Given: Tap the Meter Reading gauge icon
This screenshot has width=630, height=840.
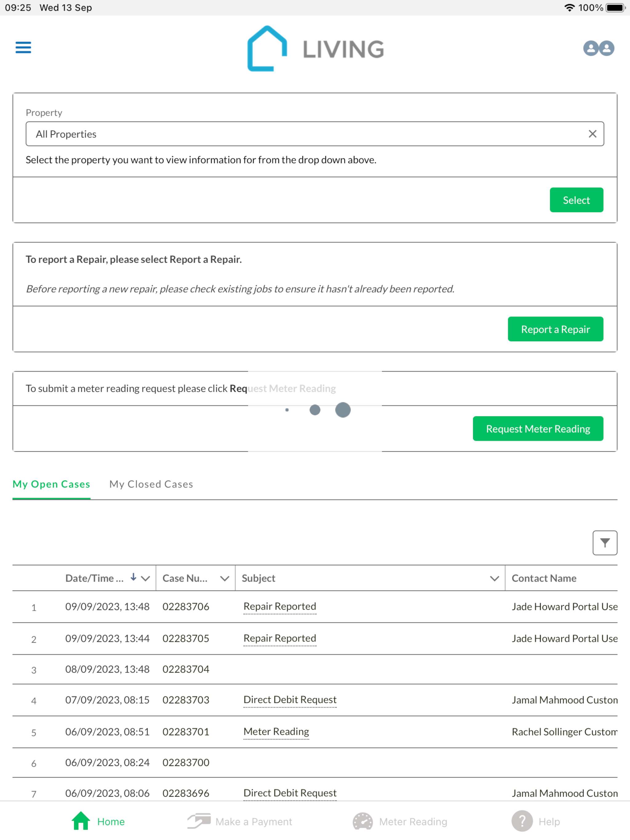Looking at the screenshot, I should [x=362, y=821].
